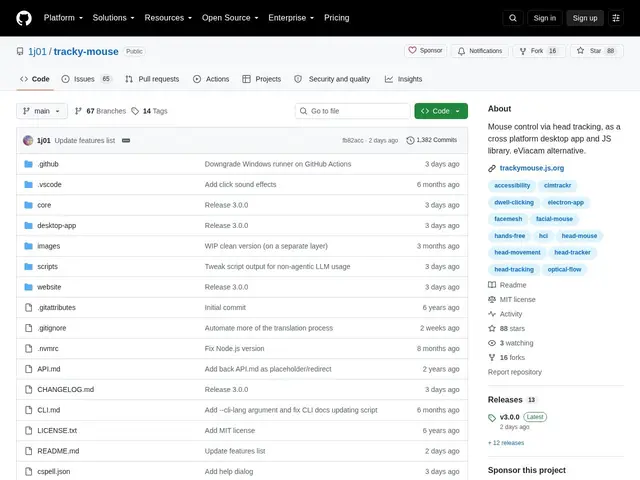
Task: Click the 1j01 owner link
Action: click(x=37, y=51)
